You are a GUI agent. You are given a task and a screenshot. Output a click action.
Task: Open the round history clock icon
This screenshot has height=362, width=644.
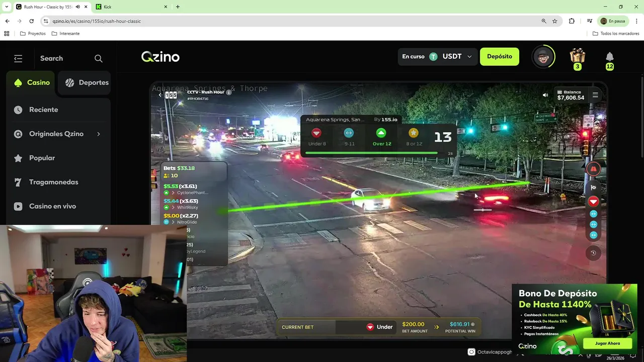click(x=594, y=253)
